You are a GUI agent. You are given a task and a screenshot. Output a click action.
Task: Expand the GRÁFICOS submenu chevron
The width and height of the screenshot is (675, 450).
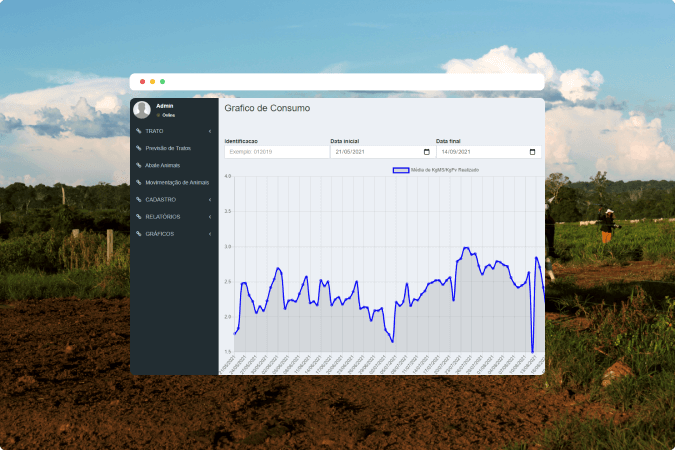pos(210,233)
